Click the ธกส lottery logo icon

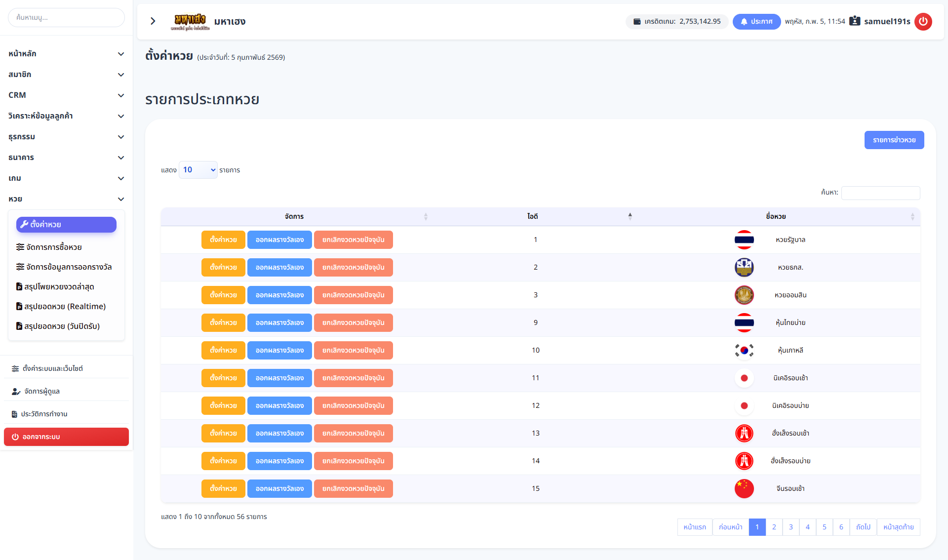744,267
